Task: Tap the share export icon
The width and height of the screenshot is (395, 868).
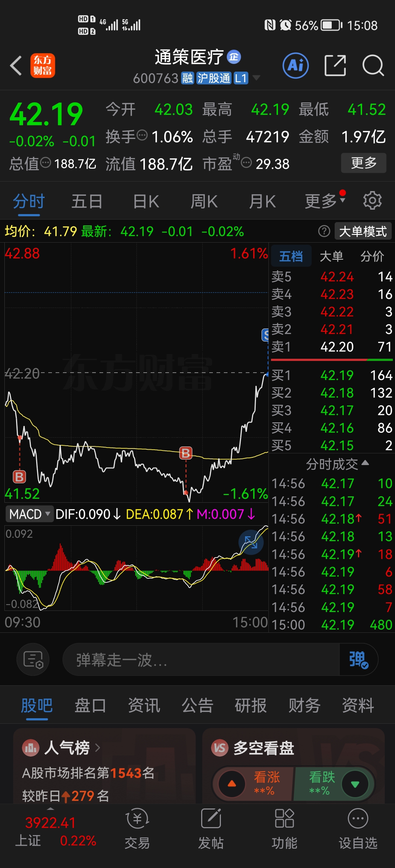Action: [x=335, y=66]
